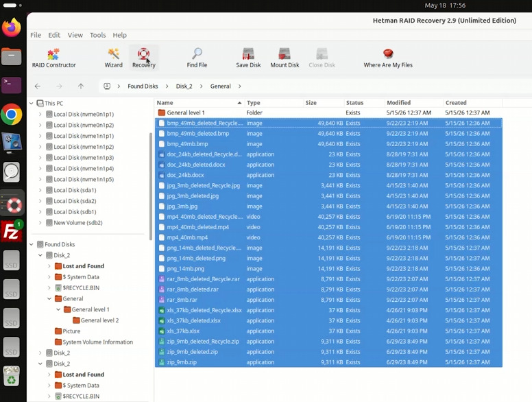Viewport: 532px width, 402px height.
Task: Select file xls_37kb.xlsx
Action: [x=328, y=331]
